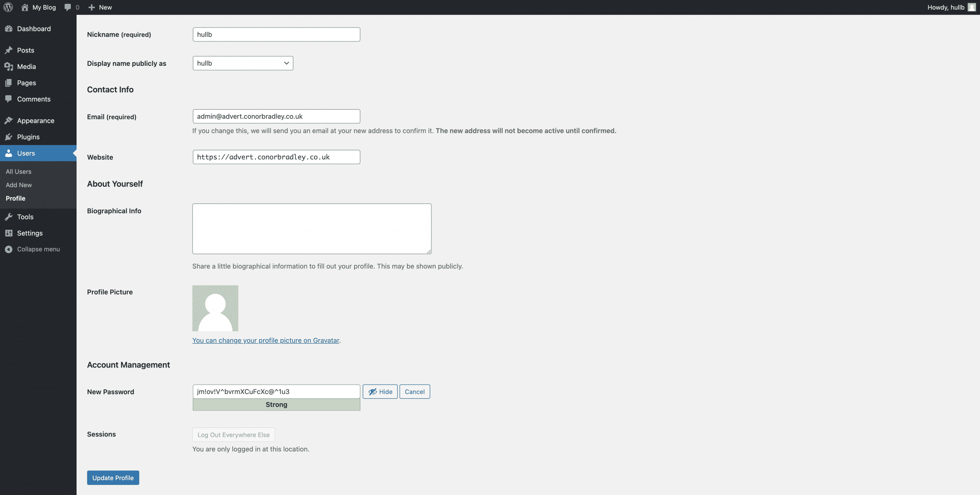Click the profile picture thumbnail
Viewport: 980px width, 495px height.
(x=215, y=308)
